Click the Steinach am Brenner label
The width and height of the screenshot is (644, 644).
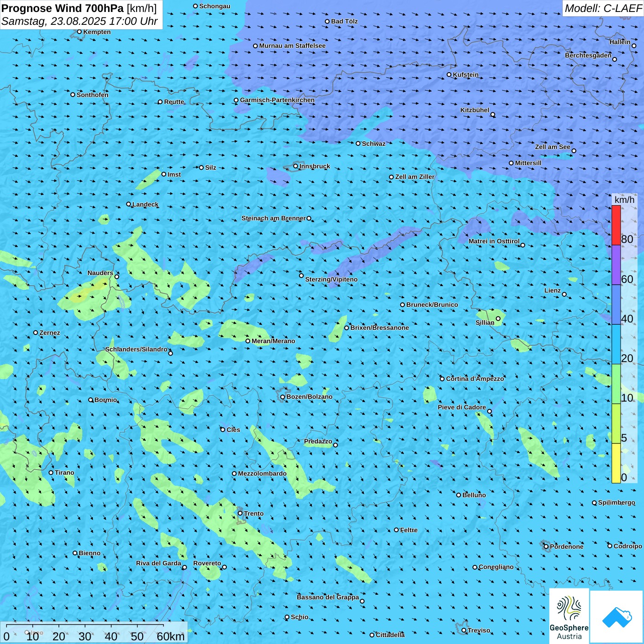(274, 218)
